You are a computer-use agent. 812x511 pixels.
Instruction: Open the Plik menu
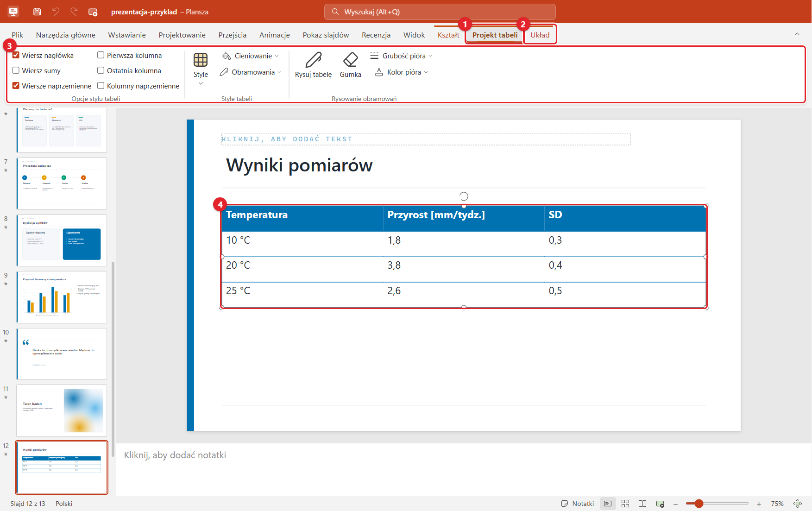[18, 35]
